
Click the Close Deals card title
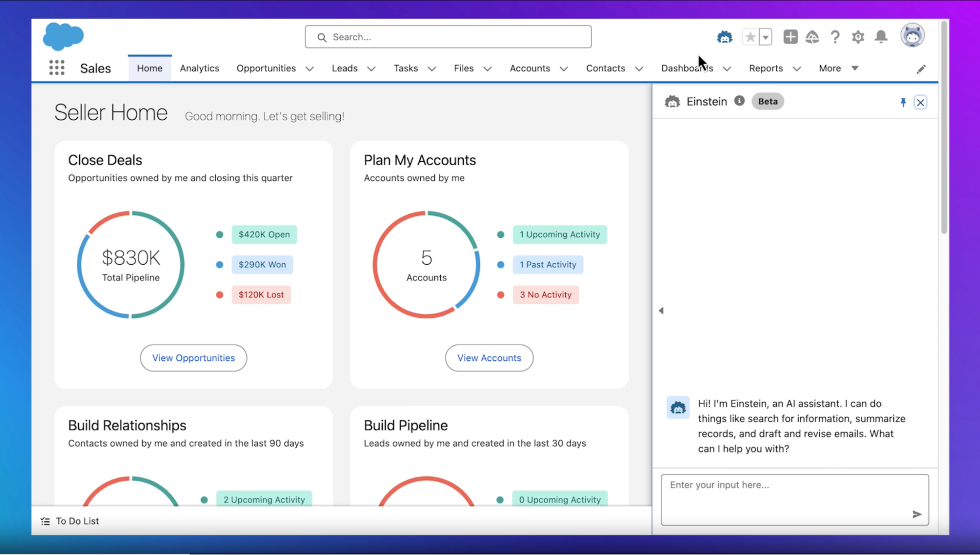coord(105,160)
